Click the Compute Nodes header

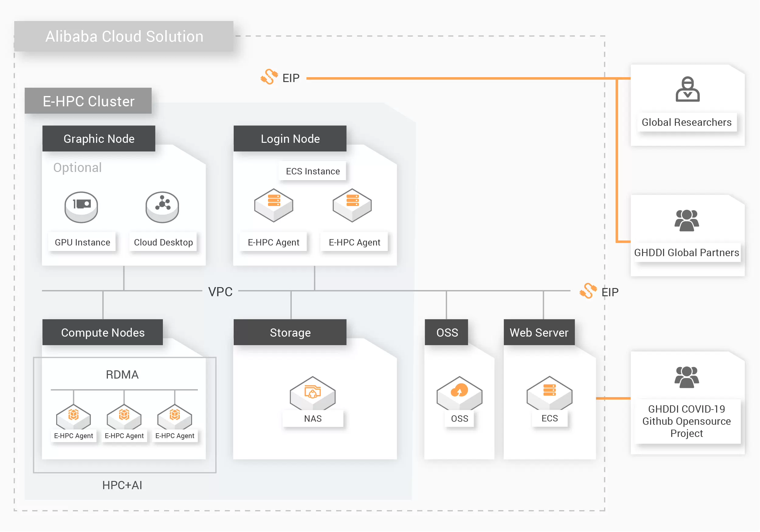point(103,333)
